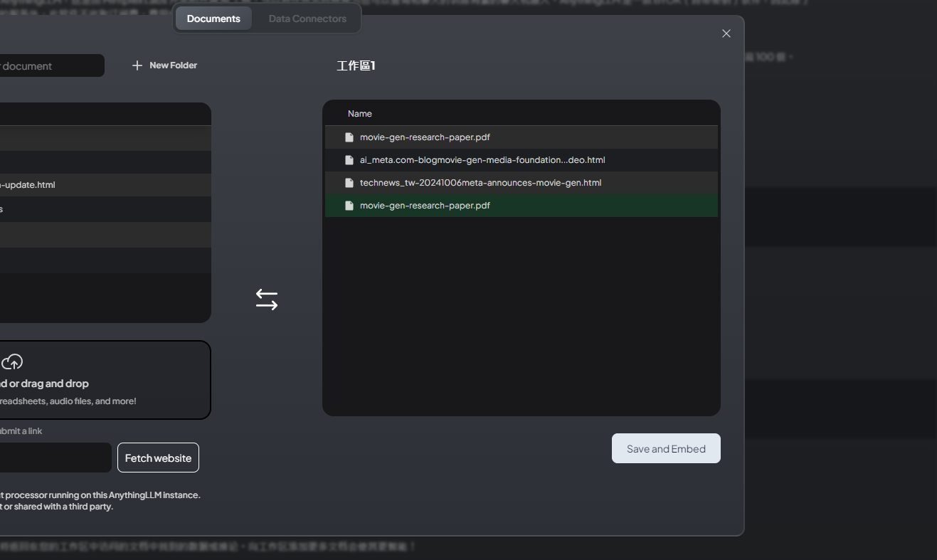Click file icon of first movie-gen-research-paper.pdf
This screenshot has width=937, height=560.
349,137
